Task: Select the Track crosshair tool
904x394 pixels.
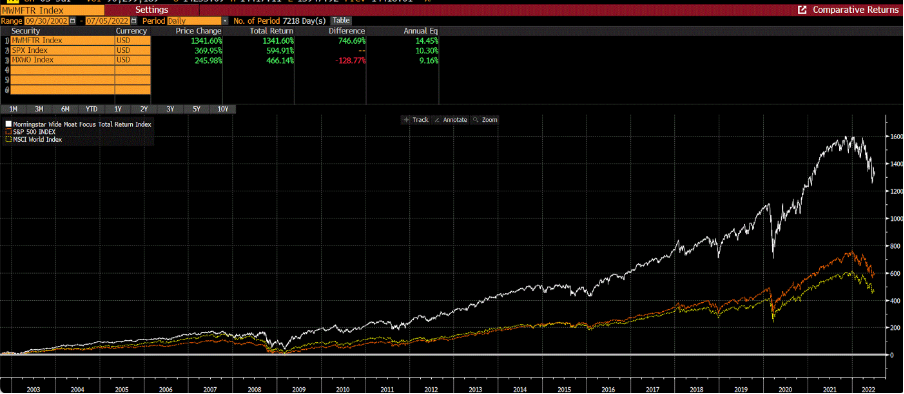Action: (416, 119)
